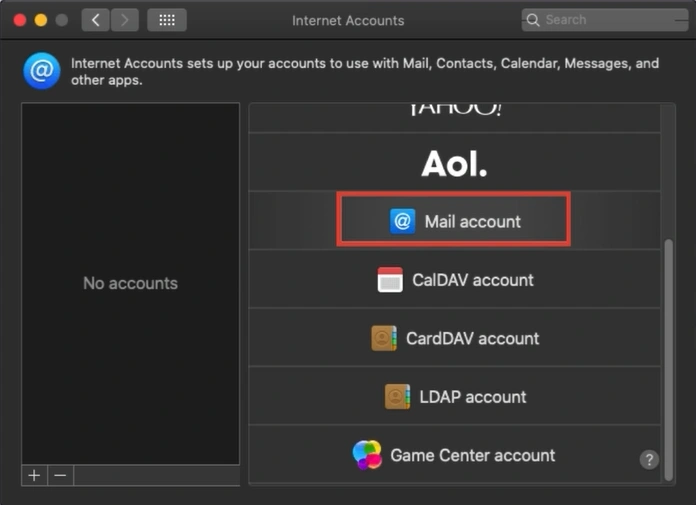
Task: Click the contacts book icon for CardDAV
Action: pos(384,338)
